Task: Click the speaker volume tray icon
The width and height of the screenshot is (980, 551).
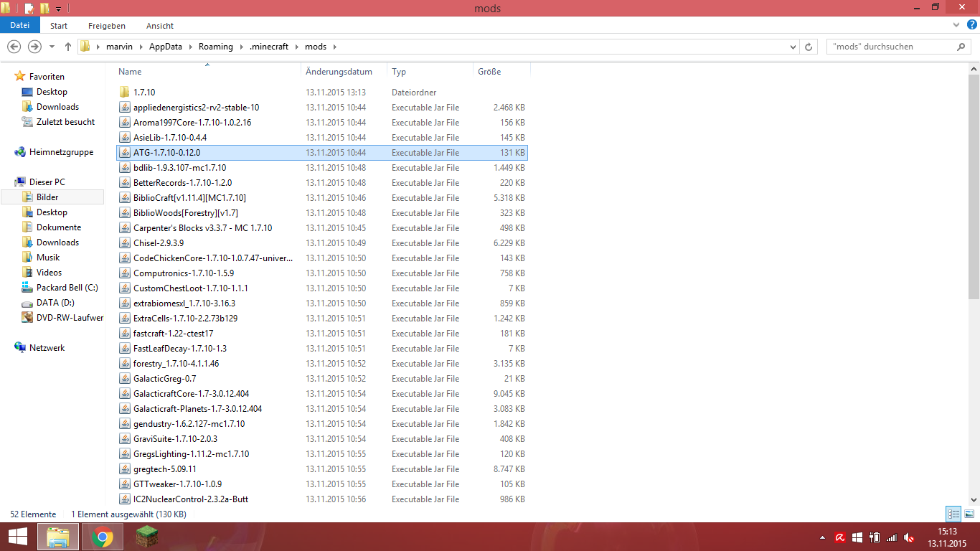Action: point(909,537)
